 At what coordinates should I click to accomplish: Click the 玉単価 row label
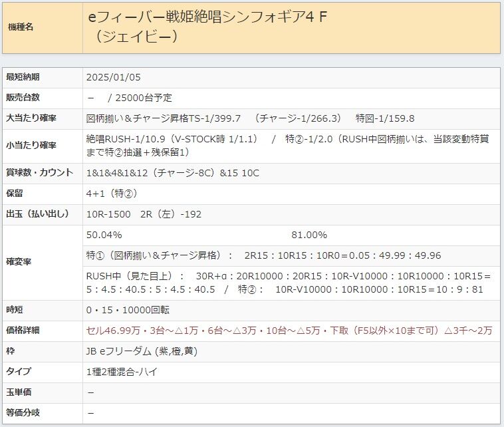coord(19,392)
